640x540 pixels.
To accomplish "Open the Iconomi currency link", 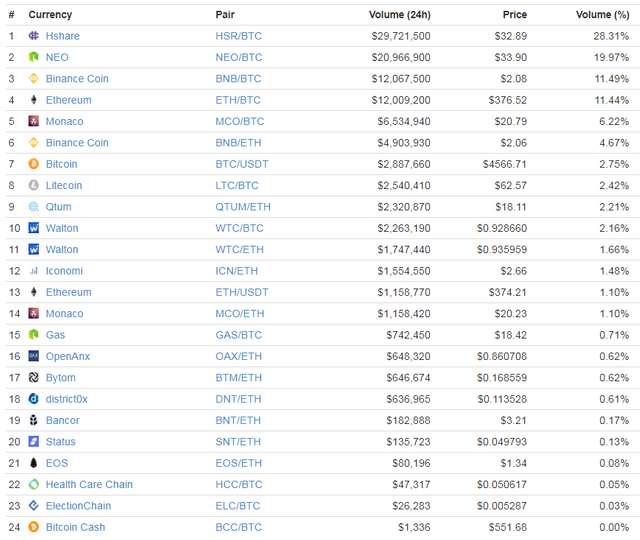I will coord(64,271).
